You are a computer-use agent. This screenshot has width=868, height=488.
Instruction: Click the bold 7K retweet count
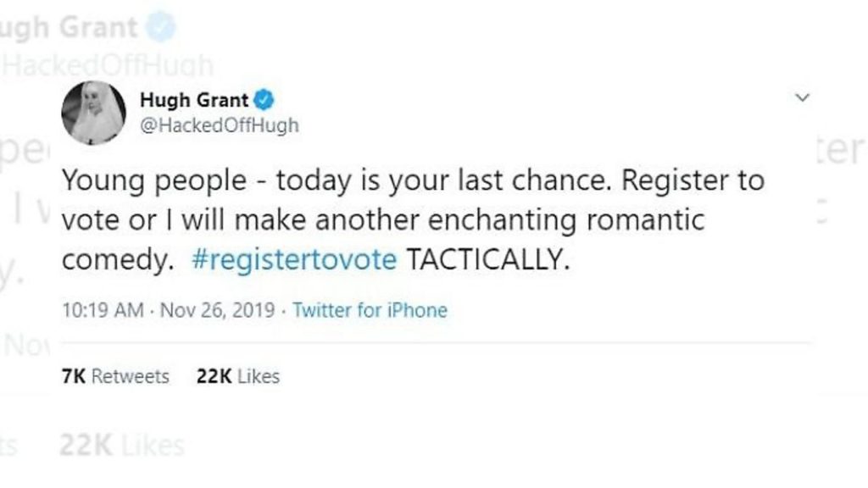(x=73, y=376)
